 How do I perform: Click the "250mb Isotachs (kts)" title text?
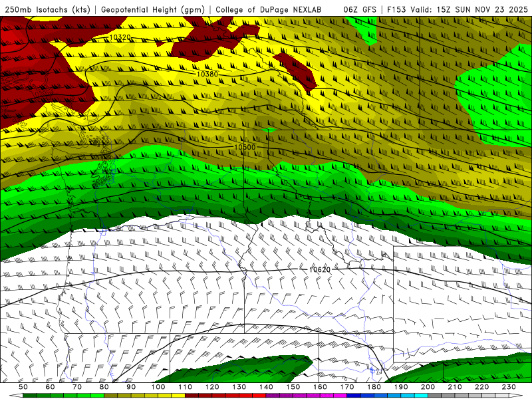[x=48, y=9]
